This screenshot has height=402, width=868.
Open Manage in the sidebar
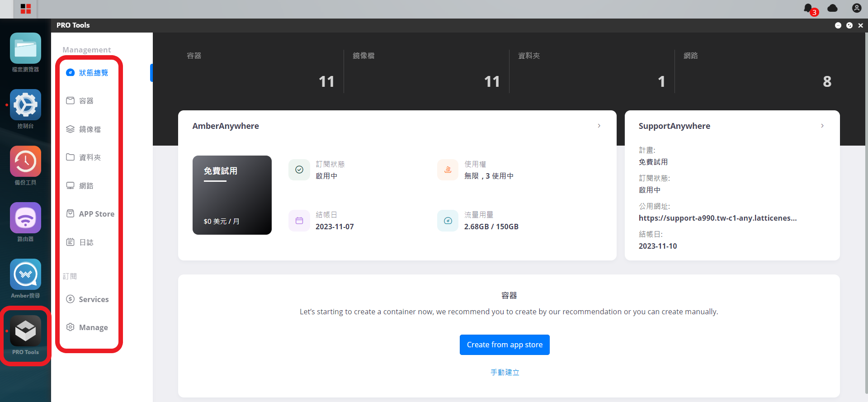tap(93, 327)
